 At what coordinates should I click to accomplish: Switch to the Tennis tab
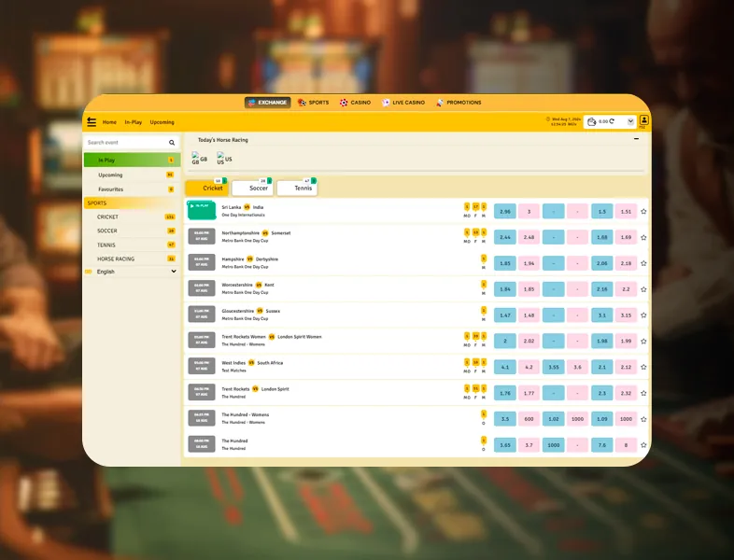pos(297,189)
